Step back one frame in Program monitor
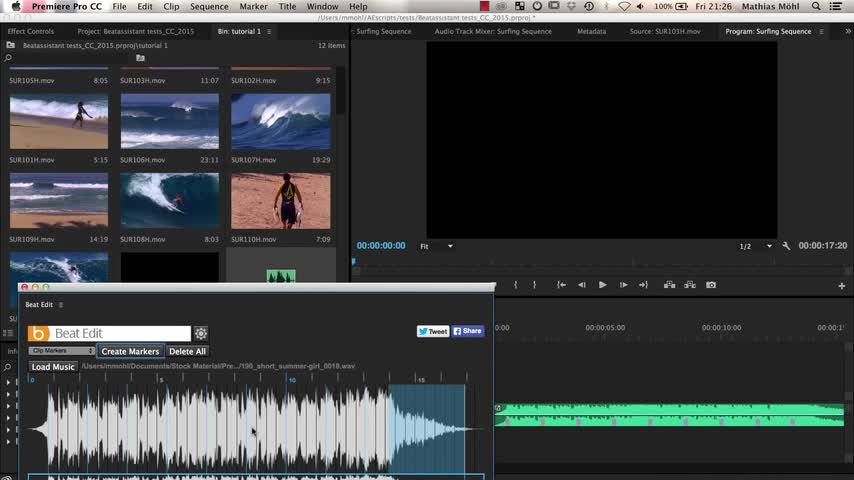Viewport: 854px width, 480px height. pyautogui.click(x=581, y=285)
